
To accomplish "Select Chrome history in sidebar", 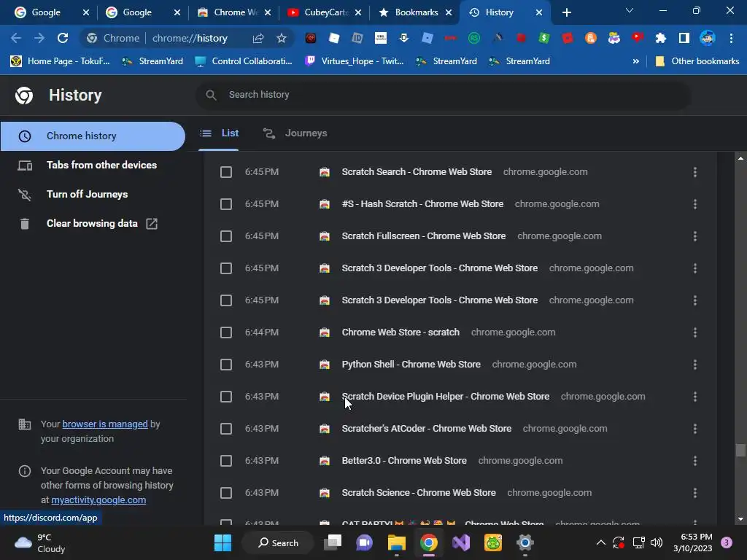I will click(x=93, y=136).
